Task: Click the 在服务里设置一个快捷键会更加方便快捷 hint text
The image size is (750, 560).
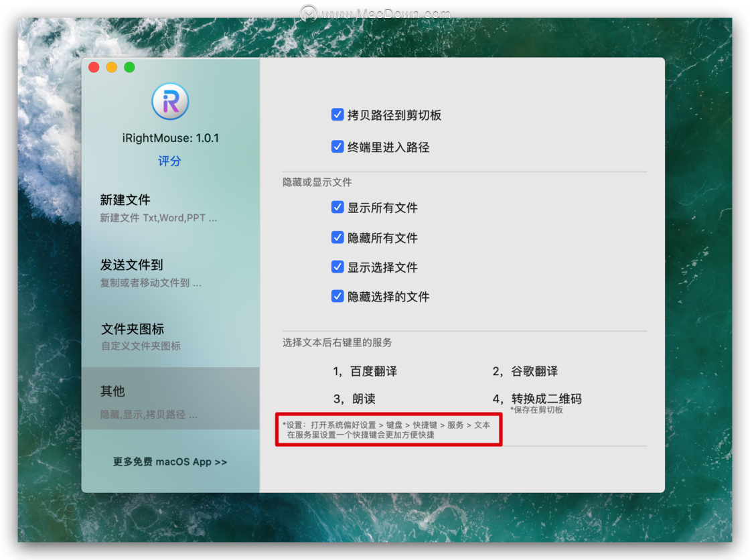Action: point(361,435)
